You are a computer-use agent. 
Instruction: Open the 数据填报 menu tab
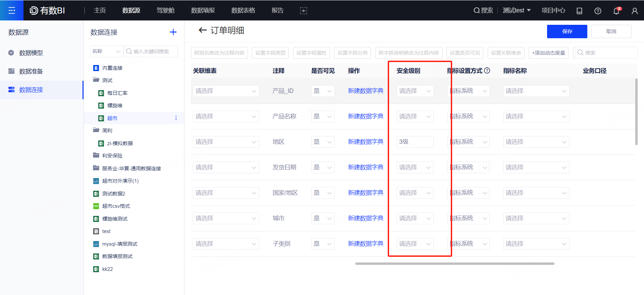click(203, 10)
